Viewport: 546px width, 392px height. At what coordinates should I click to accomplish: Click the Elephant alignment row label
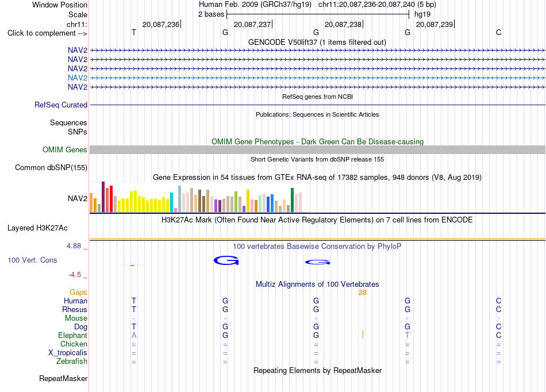[72, 335]
